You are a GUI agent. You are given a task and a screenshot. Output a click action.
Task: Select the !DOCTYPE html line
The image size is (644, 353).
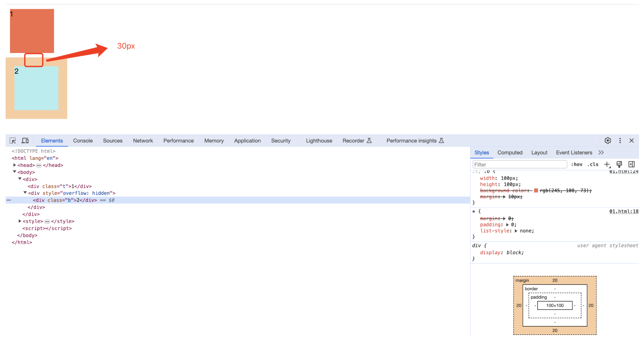coord(34,151)
